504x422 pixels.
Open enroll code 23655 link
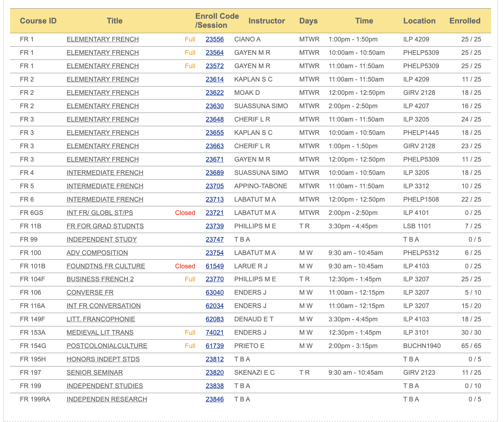click(214, 133)
